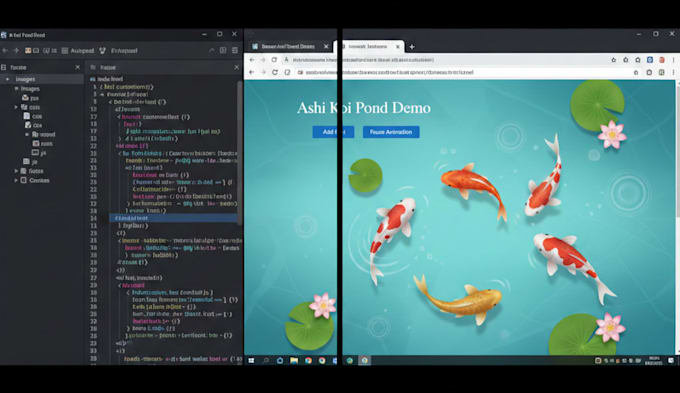Click the back arrow in the editor toolbar
680x393 pixels.
[5, 51]
